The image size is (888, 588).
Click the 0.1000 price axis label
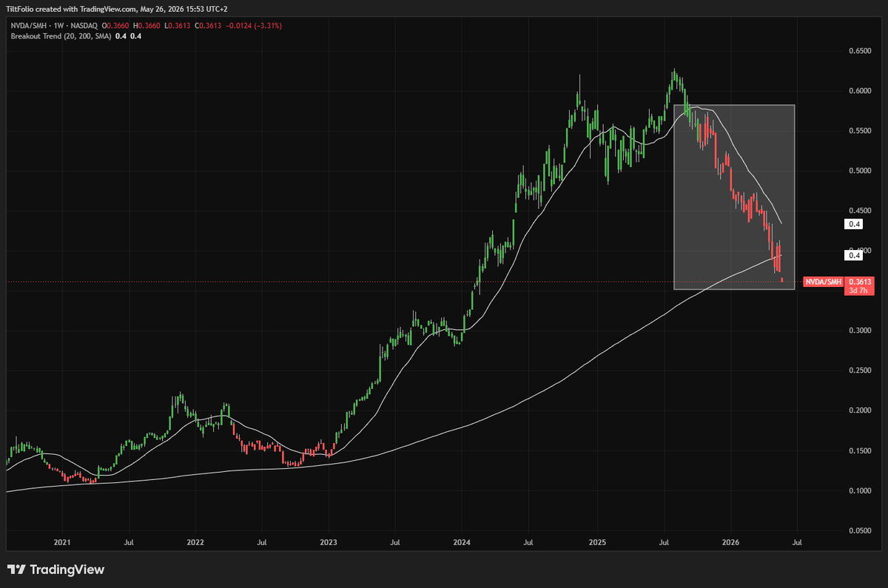click(x=860, y=491)
